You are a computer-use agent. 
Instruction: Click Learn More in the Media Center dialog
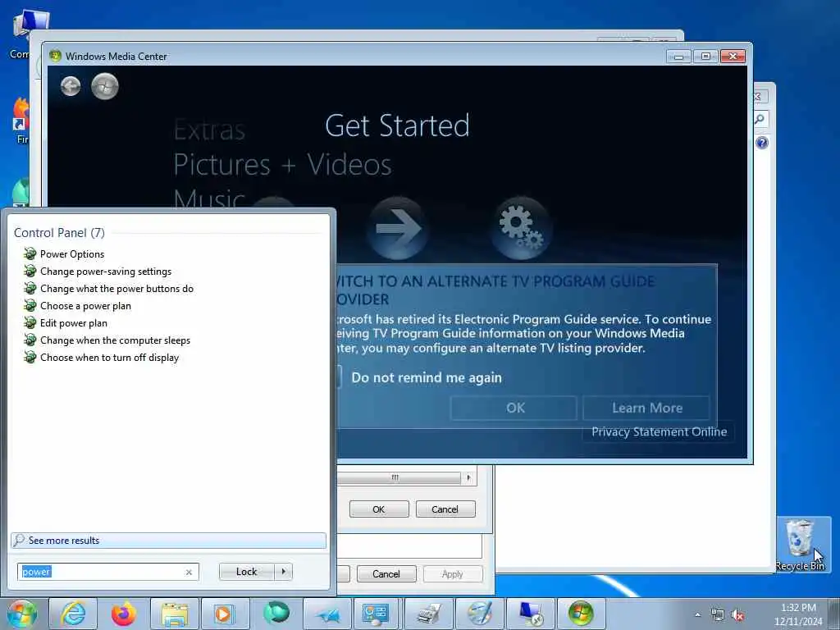[646, 408]
